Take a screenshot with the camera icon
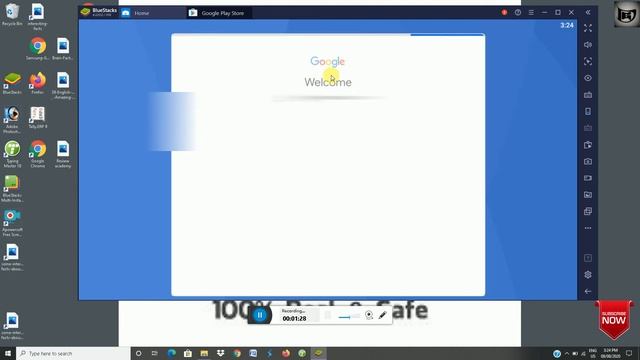The height and width of the screenshot is (360, 640). click(x=588, y=162)
